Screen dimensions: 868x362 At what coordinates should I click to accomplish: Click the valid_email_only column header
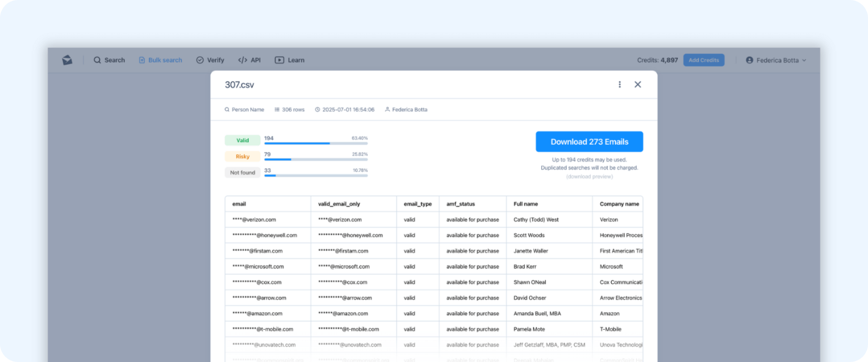354,204
